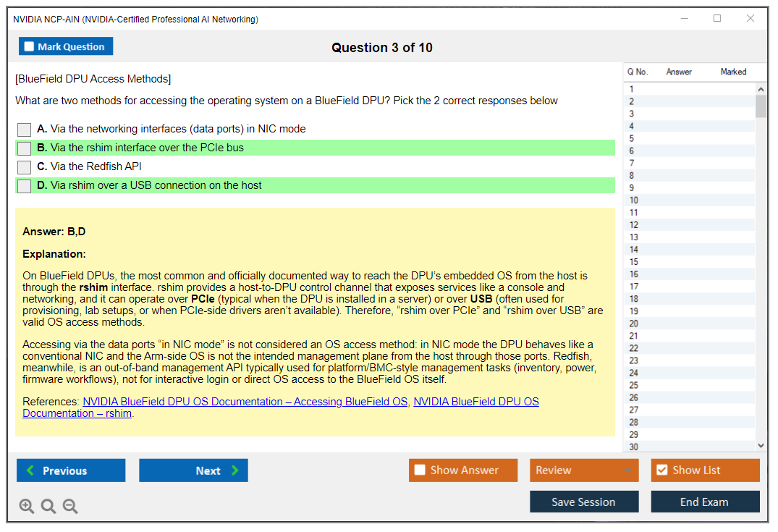
Task: Disable the Show List checkbox
Action: 661,470
